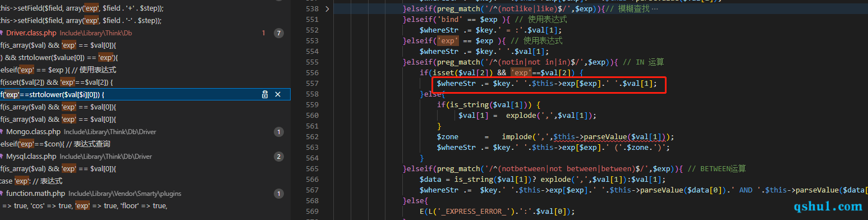Open result "elseif('exp'==$con){ // 表达式查询"
This screenshot has height=220, width=868.
point(56,144)
